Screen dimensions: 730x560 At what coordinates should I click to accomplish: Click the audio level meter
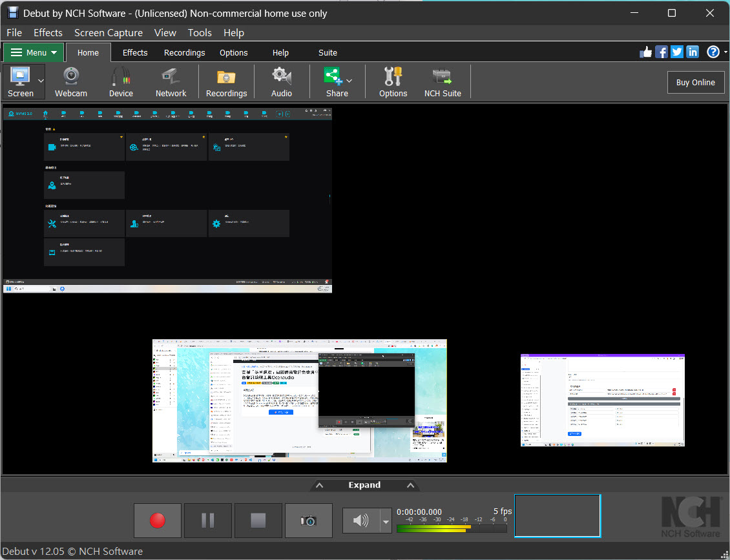point(451,528)
